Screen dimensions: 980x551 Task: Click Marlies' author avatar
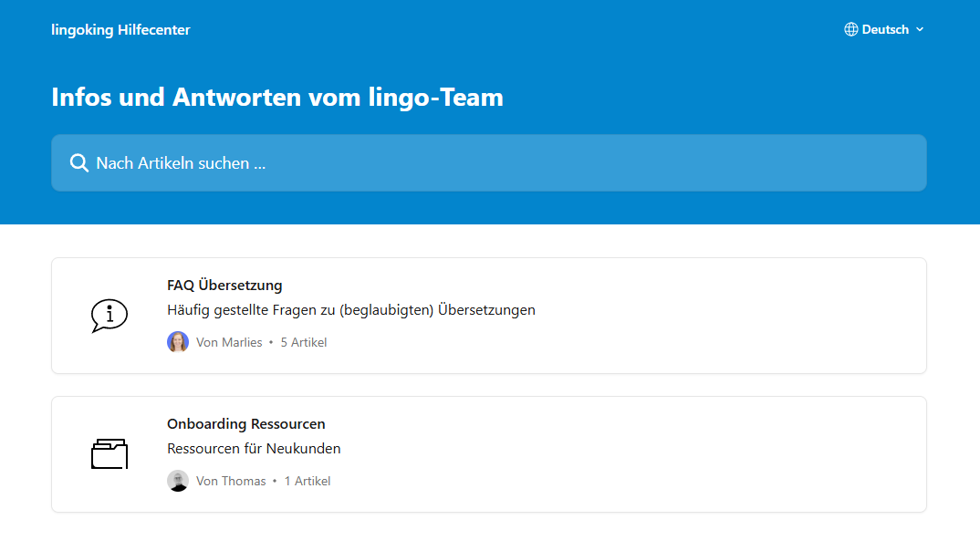(x=178, y=342)
